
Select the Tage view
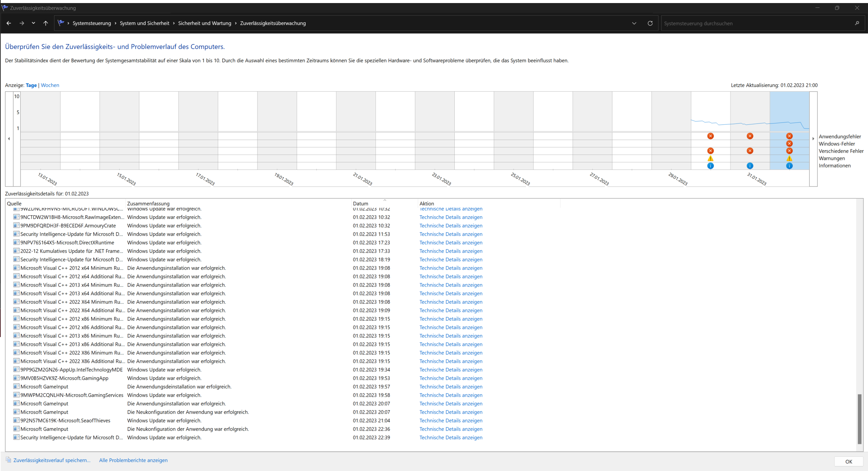pos(31,85)
